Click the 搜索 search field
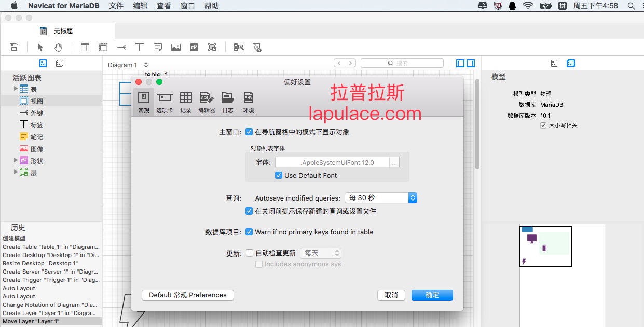This screenshot has height=327, width=644. pos(402,63)
